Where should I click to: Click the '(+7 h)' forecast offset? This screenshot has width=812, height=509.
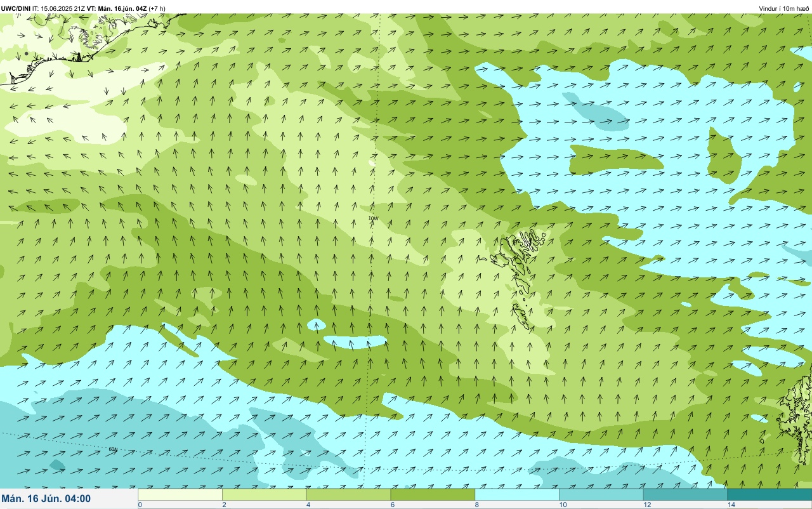(x=157, y=8)
